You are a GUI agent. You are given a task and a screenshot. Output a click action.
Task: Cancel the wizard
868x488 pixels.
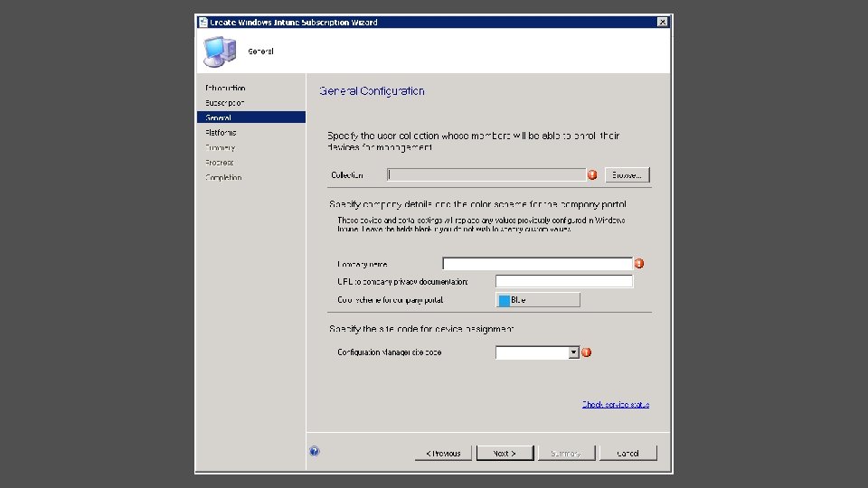click(x=628, y=453)
